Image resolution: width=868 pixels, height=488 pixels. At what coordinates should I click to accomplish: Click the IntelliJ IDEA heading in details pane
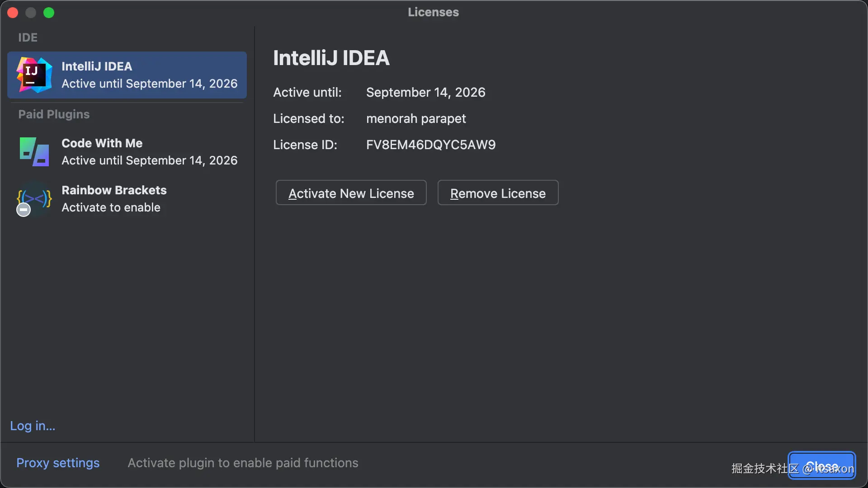point(331,58)
